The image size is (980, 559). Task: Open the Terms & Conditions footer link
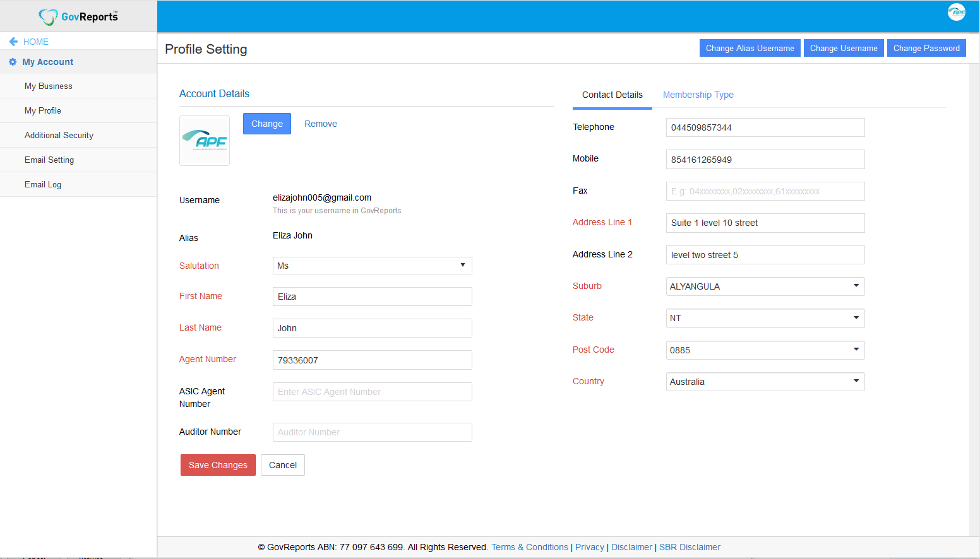529,547
